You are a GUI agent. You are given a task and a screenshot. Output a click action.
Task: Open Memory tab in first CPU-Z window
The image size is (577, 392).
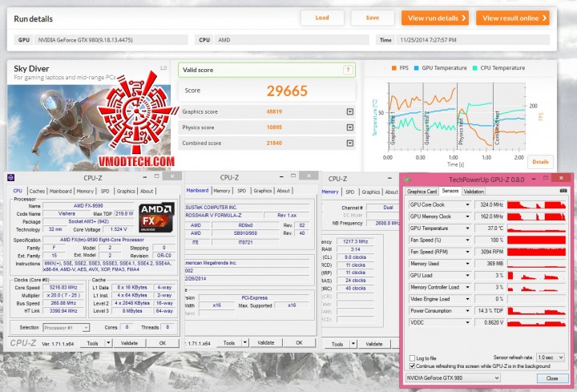85,191
